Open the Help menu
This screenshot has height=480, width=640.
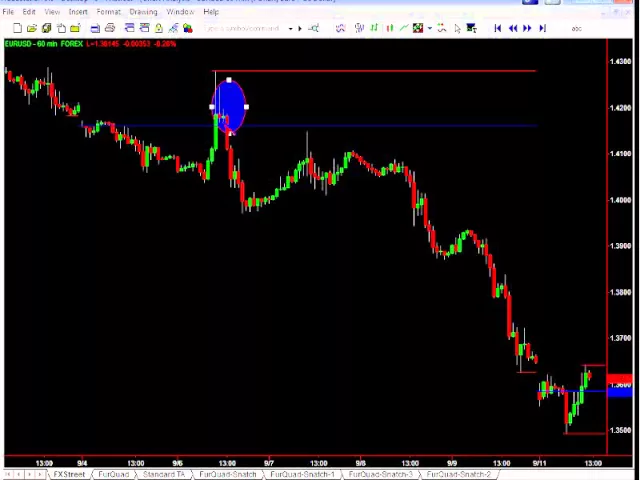tap(211, 12)
